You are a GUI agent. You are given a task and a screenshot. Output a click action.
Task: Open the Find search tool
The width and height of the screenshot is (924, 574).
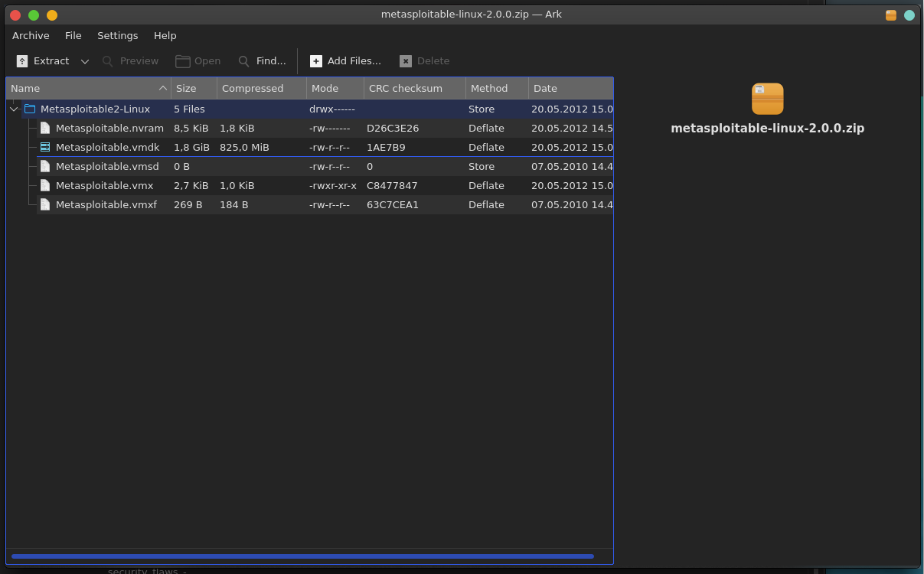[x=262, y=61]
